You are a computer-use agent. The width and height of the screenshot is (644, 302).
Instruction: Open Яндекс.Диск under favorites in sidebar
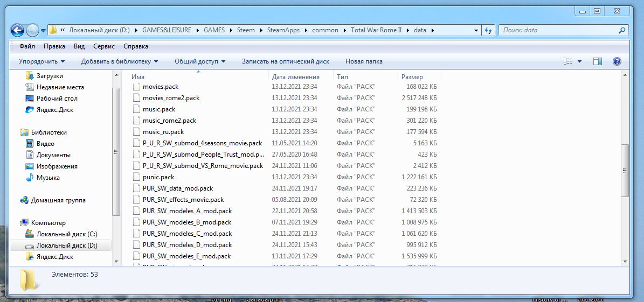point(54,110)
